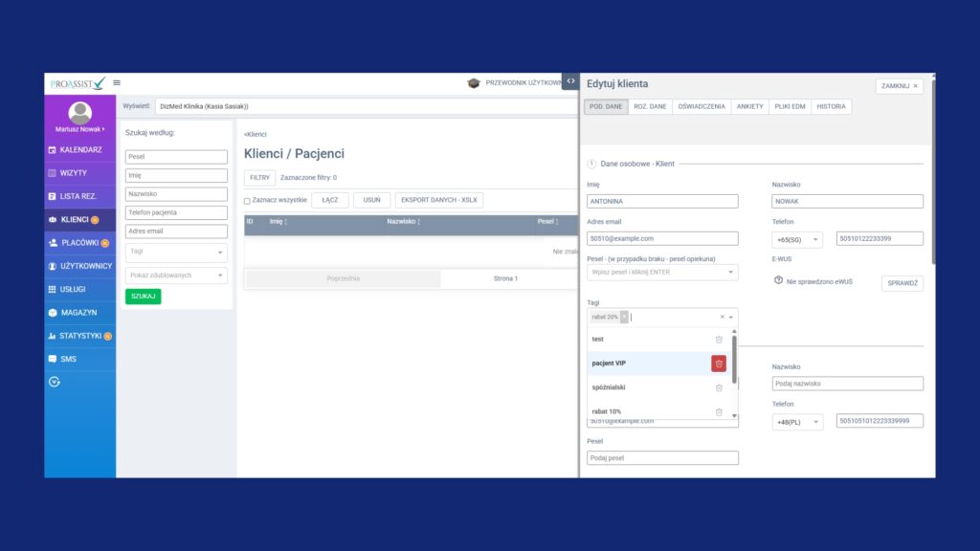Remove the 'rabat 20%' tag chip using its x
The width and height of the screenshot is (980, 551).
click(x=624, y=317)
